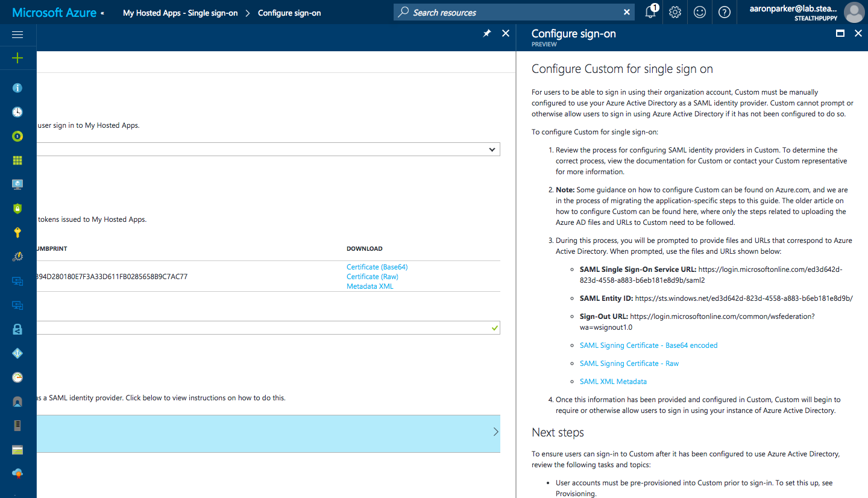Viewport: 868px width, 498px height.
Task: Open the blue info icon in sidebar
Action: coord(17,88)
